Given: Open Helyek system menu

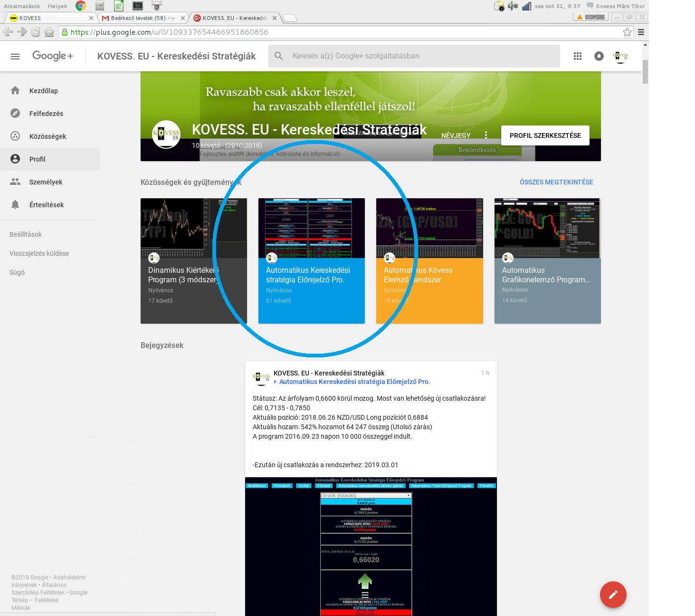Looking at the screenshot, I should (x=57, y=6).
